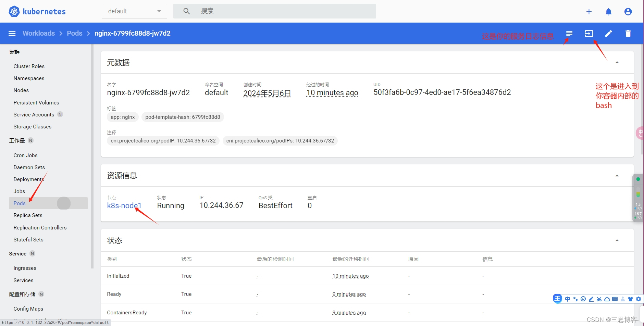644x326 pixels.
Task: Click cni.projectcalico.org/podIP annotation chip
Action: 163,141
